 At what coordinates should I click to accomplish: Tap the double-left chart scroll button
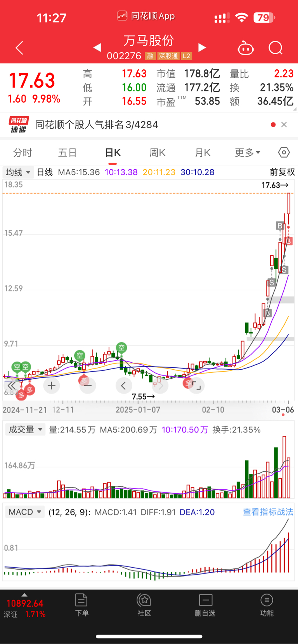(x=12, y=386)
